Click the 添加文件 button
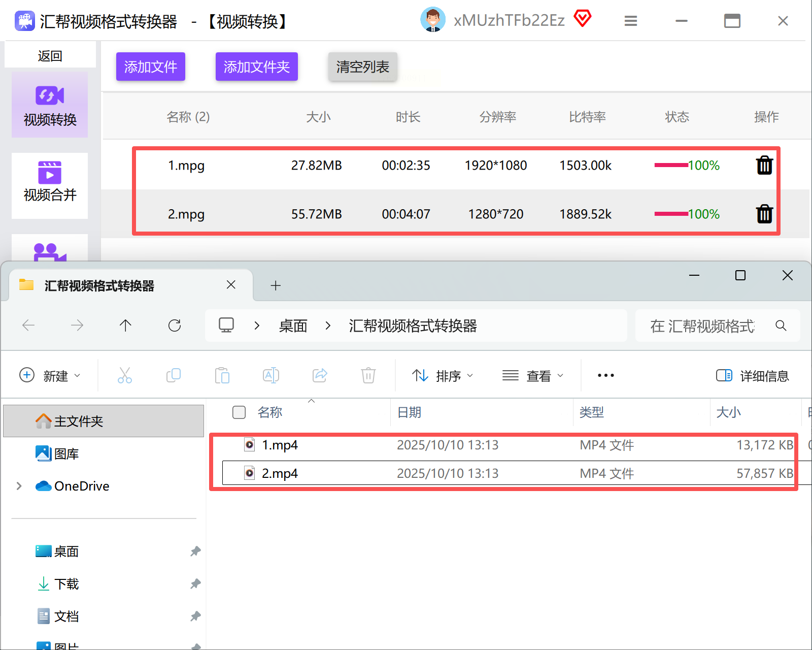Screen dimensions: 812x650 151,67
